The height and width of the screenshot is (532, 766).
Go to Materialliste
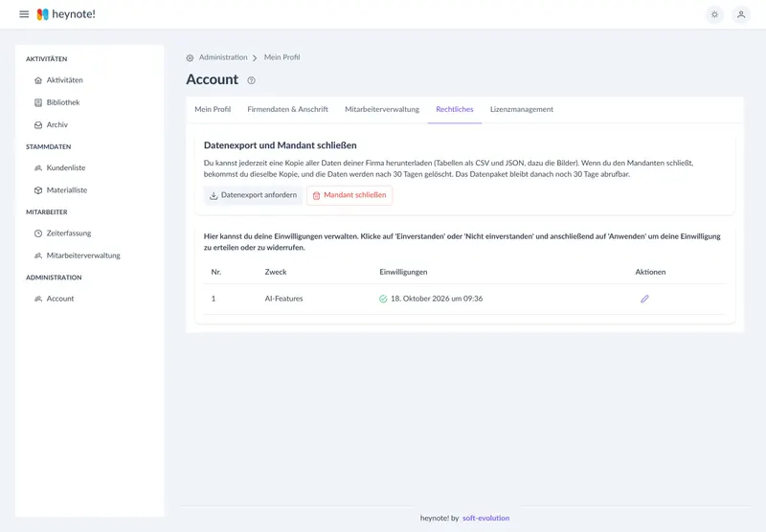point(67,190)
